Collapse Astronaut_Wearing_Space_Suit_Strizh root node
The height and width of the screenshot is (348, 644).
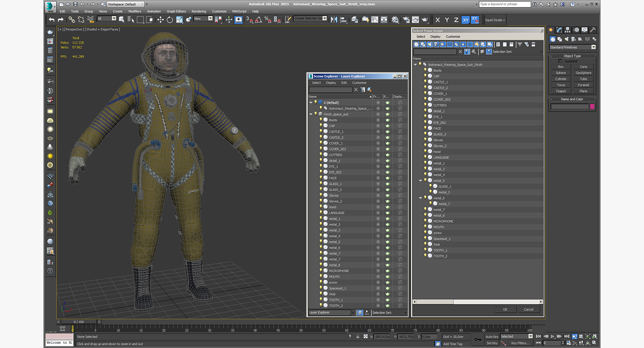point(415,64)
